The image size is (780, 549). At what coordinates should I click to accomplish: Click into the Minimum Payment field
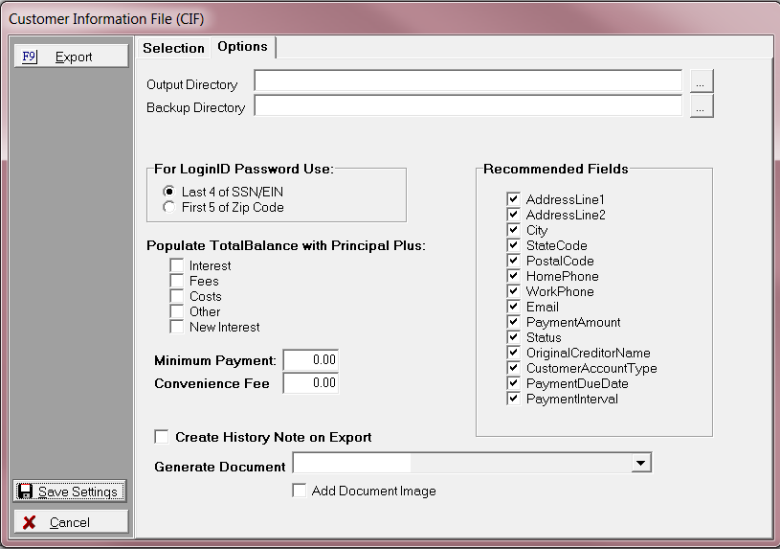[311, 360]
